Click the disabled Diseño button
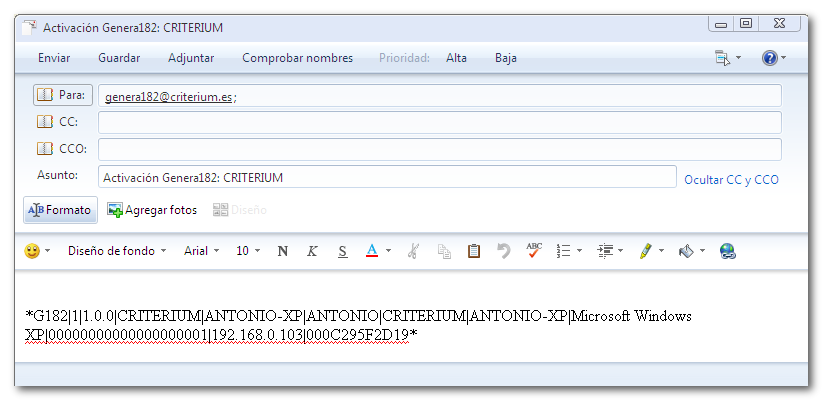The image size is (822, 400). [x=240, y=210]
